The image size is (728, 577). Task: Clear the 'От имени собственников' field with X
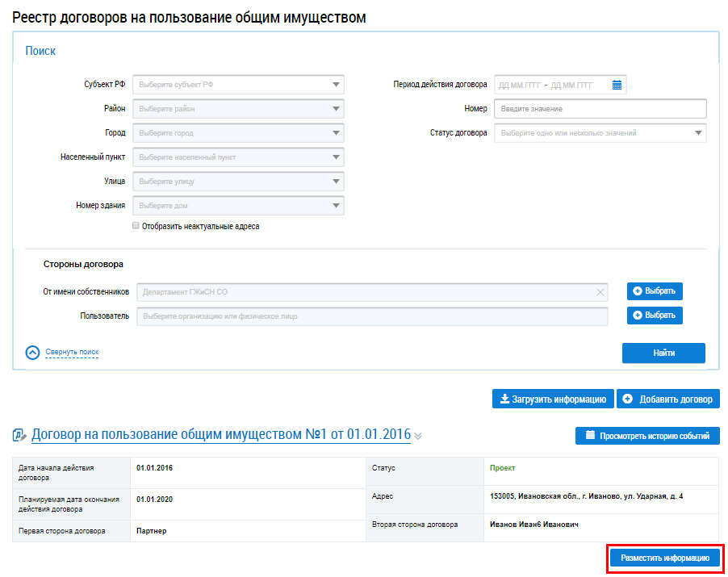pyautogui.click(x=600, y=292)
